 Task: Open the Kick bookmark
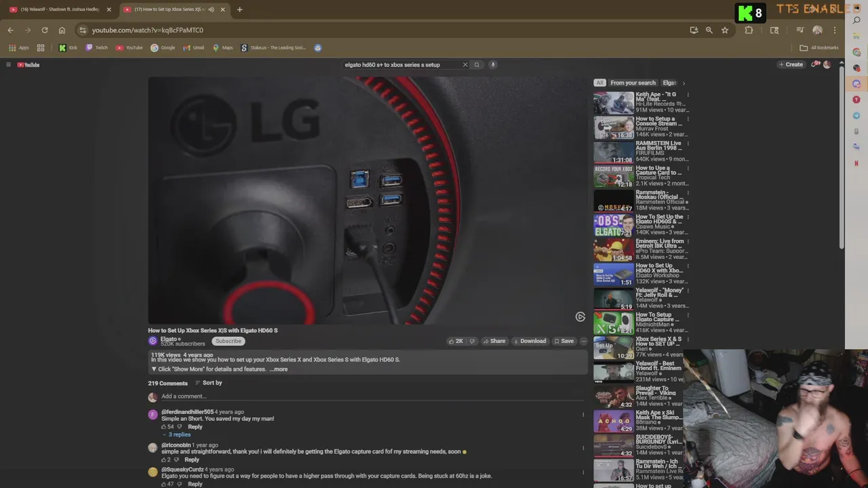coord(68,47)
